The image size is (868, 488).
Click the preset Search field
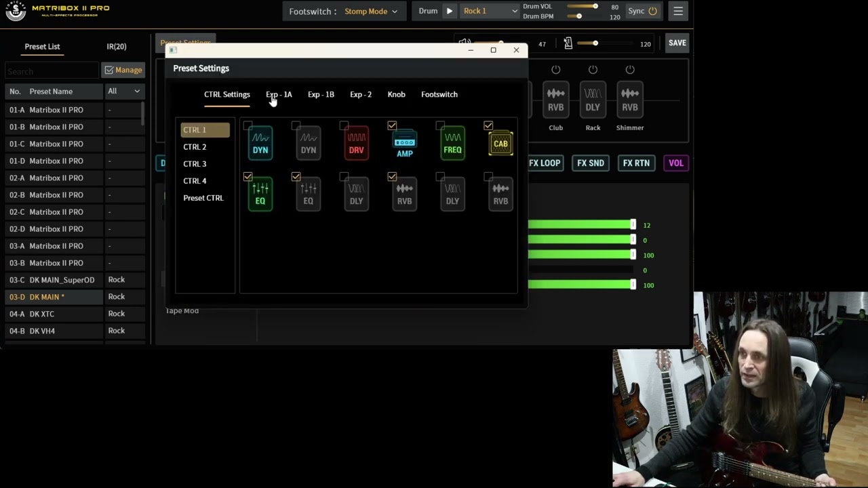52,70
